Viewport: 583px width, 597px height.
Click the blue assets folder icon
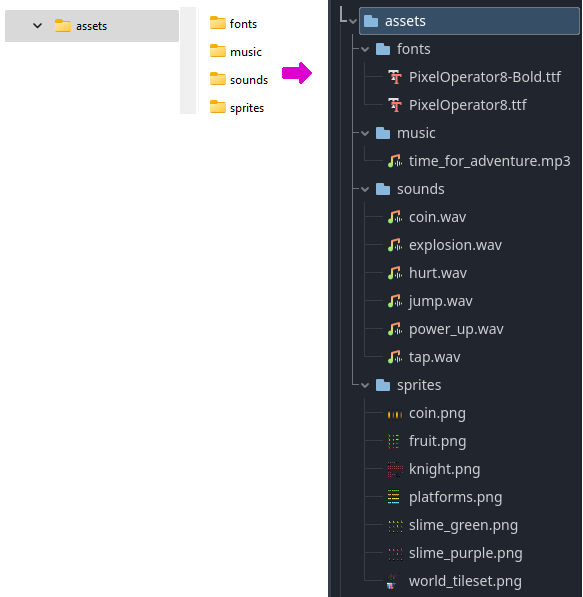(x=371, y=21)
